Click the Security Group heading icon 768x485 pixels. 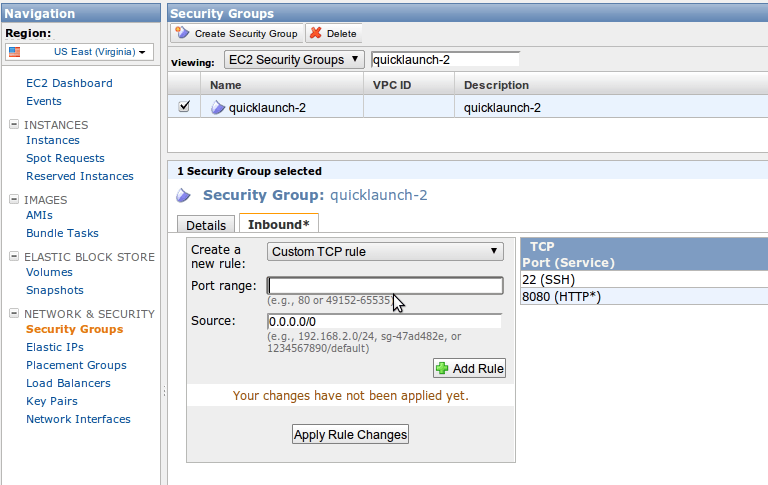[x=182, y=196]
